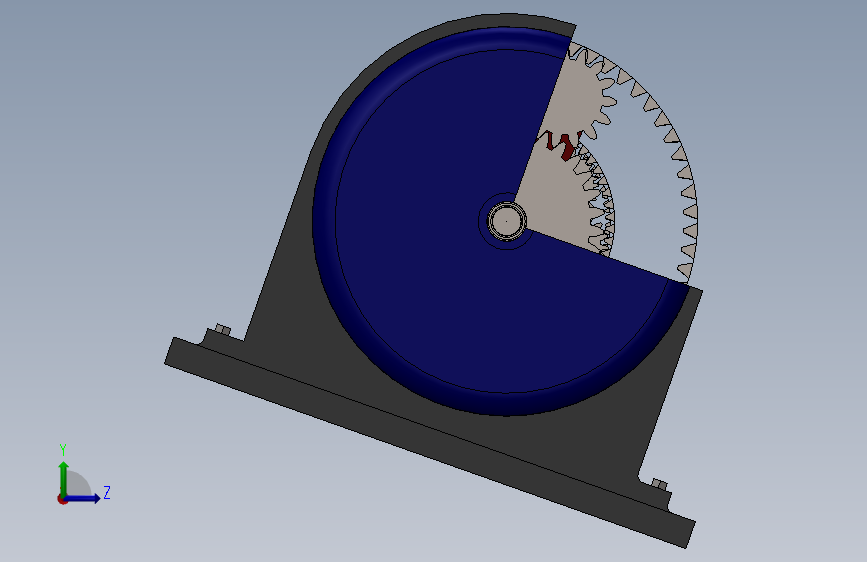The width and height of the screenshot is (867, 562).
Task: Select the dark gray base plate
Action: pyautogui.click(x=429, y=442)
